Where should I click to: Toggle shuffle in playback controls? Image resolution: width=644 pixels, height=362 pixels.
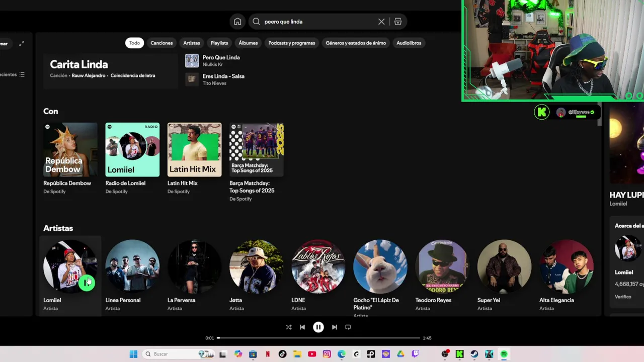point(289,327)
